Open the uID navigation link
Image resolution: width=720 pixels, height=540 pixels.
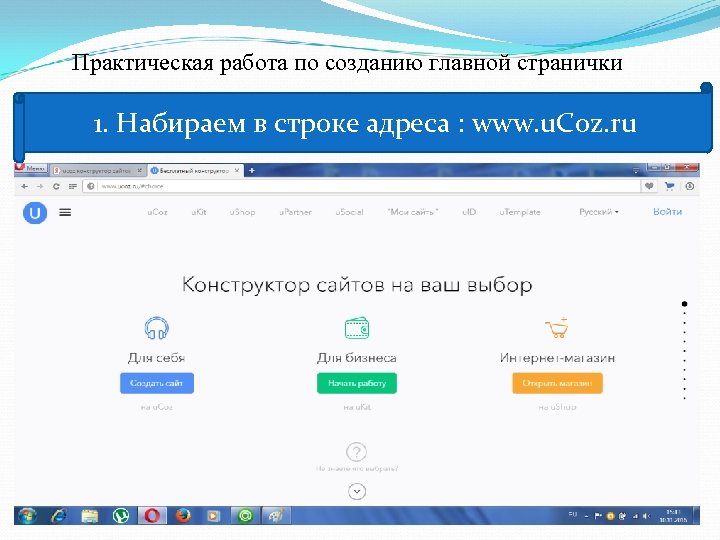(x=469, y=212)
